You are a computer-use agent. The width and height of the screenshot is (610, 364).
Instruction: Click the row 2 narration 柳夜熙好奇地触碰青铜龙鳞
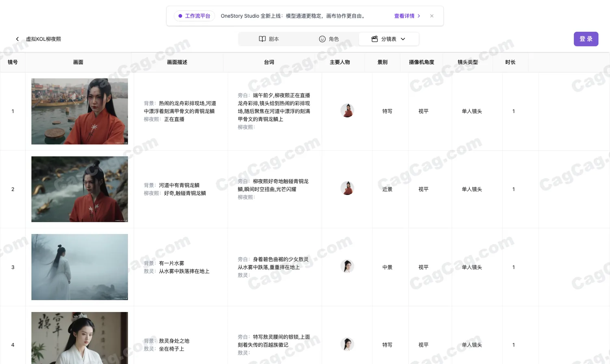273,185
